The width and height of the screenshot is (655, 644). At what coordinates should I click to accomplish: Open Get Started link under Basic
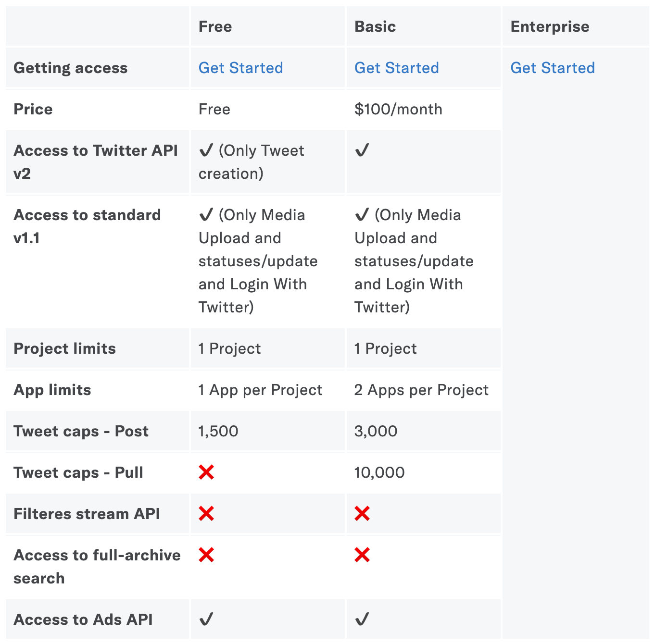(x=396, y=68)
